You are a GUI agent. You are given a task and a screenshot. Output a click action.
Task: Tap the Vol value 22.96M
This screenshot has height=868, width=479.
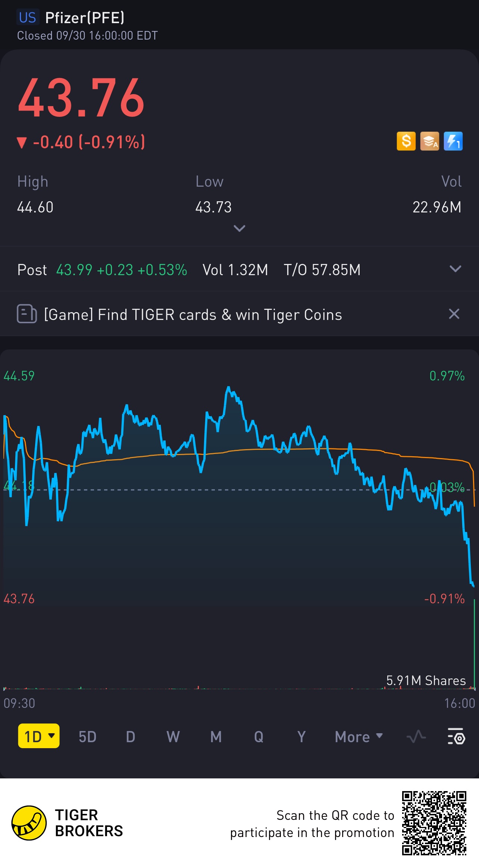coord(437,207)
